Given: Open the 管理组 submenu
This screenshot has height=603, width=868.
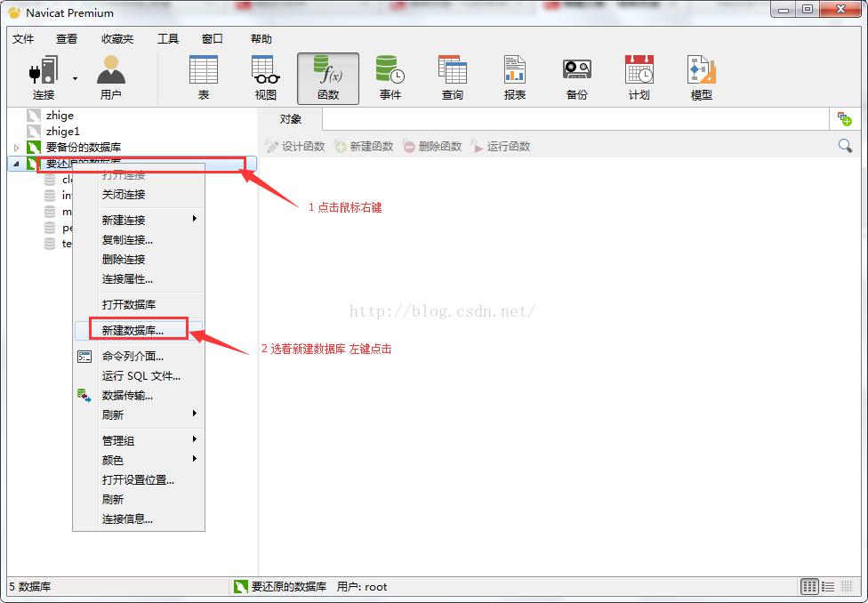Looking at the screenshot, I should click(139, 441).
